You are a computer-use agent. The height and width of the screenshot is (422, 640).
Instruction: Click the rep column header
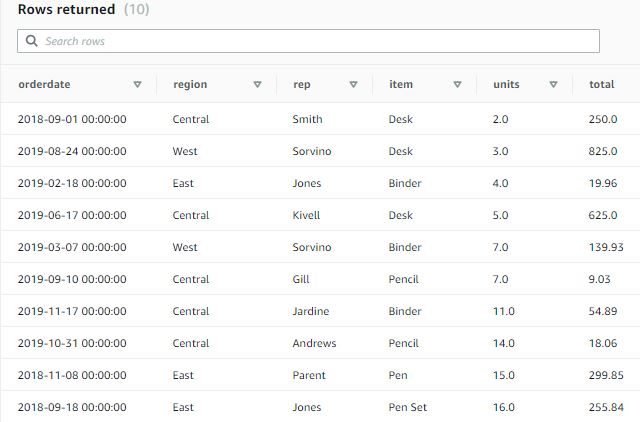(301, 85)
